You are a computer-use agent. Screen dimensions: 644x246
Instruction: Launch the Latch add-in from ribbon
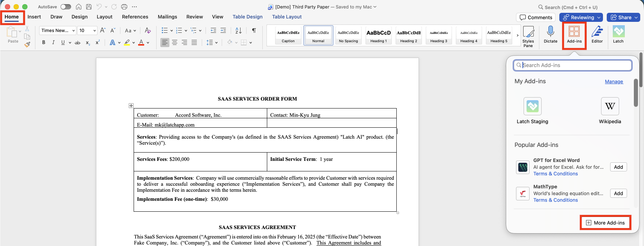pos(618,35)
